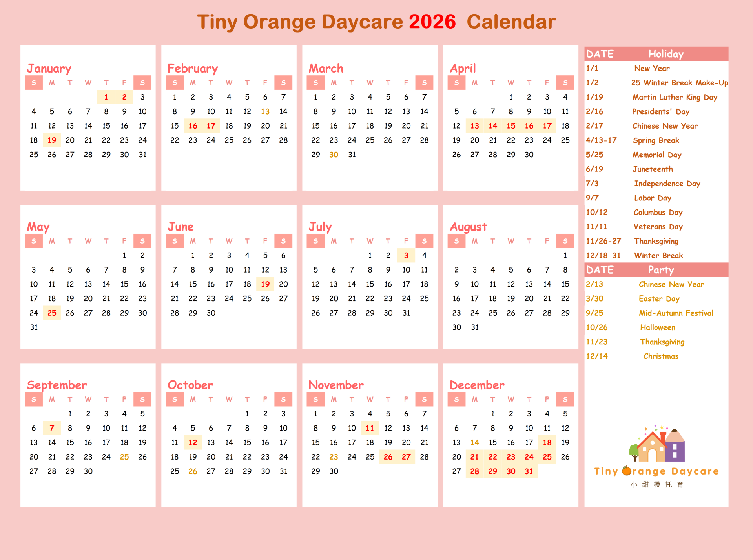The height and width of the screenshot is (560, 753).
Task: Click January 1 holiday cell
Action: [x=106, y=97]
